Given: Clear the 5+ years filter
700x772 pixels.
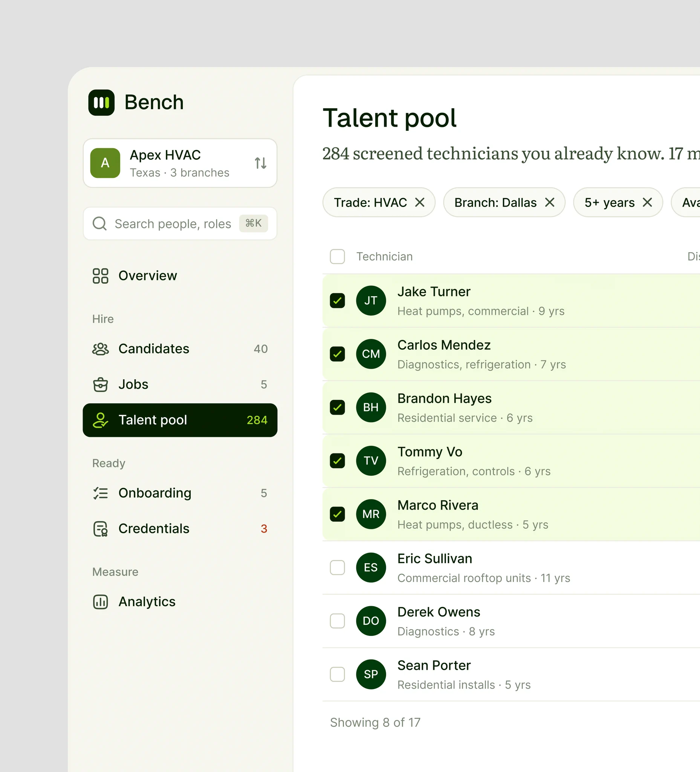Looking at the screenshot, I should click(647, 202).
